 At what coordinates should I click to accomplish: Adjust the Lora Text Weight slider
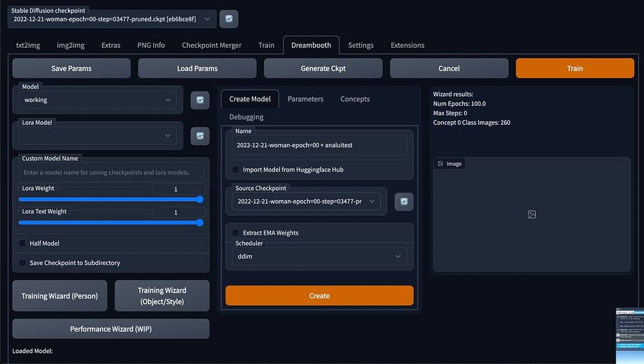tap(111, 223)
